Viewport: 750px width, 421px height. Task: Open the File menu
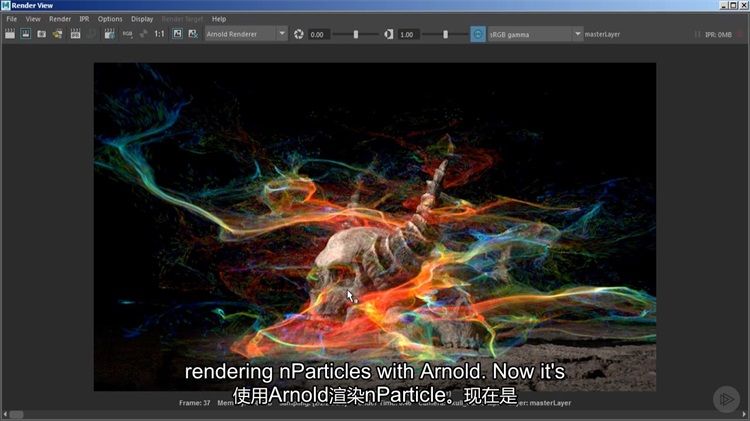tap(11, 19)
